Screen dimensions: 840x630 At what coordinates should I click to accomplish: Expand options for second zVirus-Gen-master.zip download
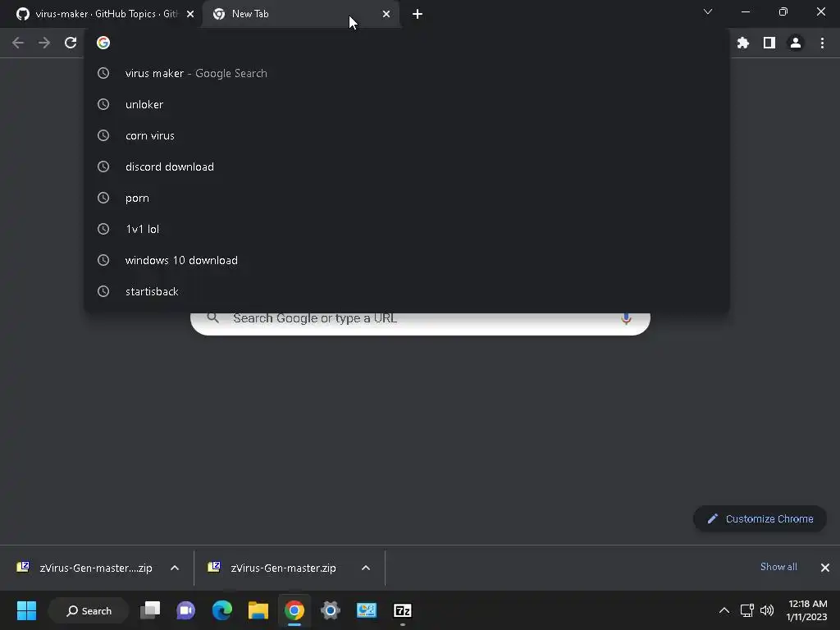coord(366,568)
